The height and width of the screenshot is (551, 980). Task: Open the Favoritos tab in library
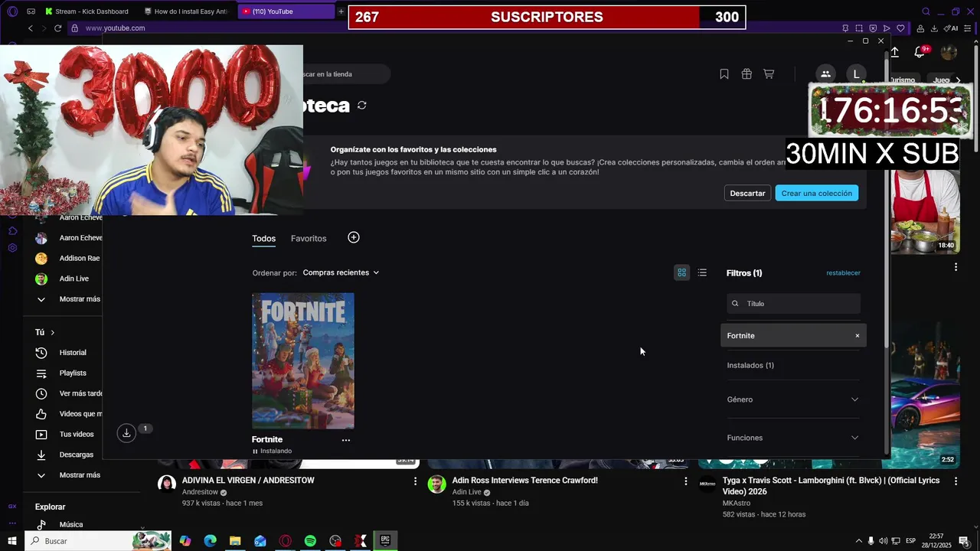[309, 239]
